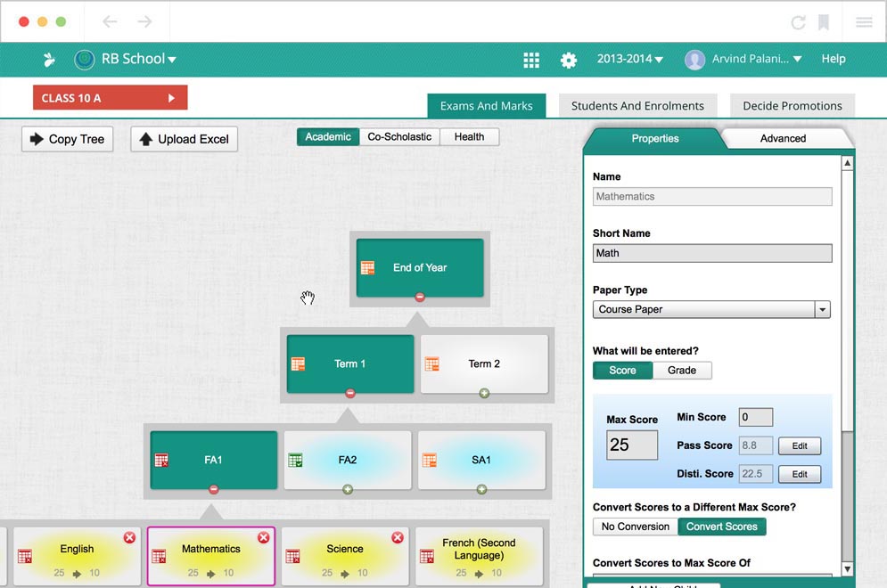
Task: Click the spreadsheet icon on End of Year
Action: (x=367, y=268)
